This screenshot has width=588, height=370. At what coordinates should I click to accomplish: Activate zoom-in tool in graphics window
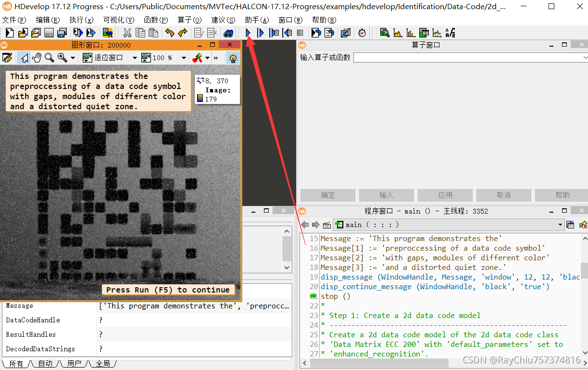click(62, 58)
